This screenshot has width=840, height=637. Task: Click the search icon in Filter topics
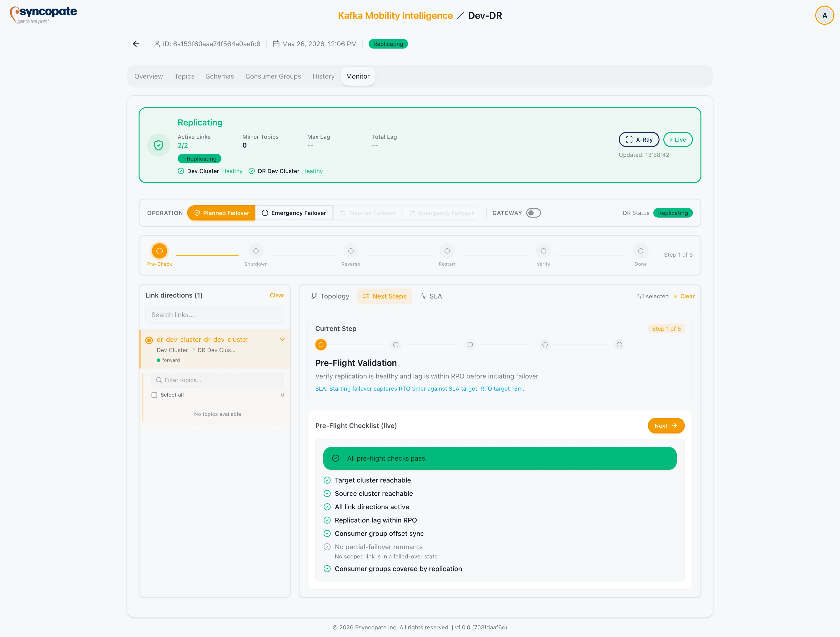click(159, 380)
